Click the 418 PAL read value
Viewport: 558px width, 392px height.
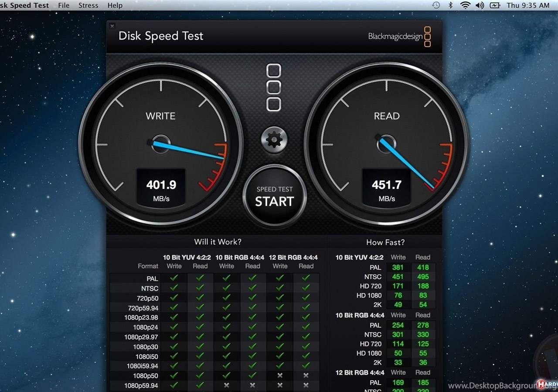click(423, 267)
